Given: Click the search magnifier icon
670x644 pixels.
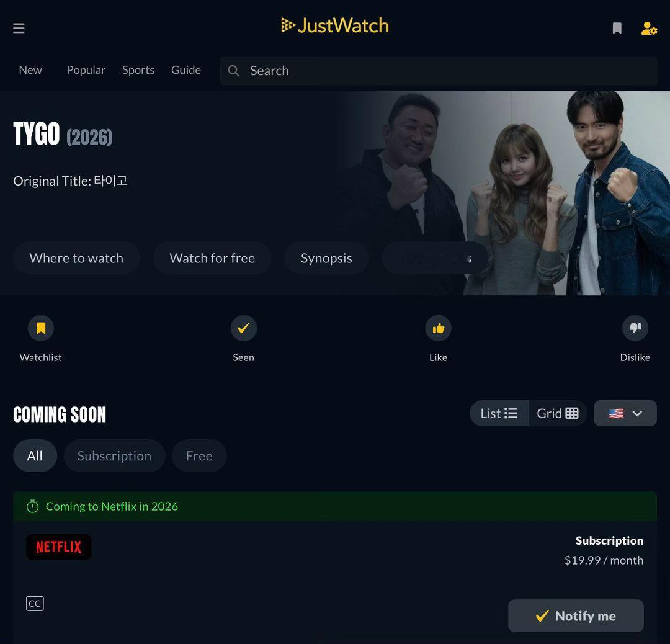Looking at the screenshot, I should point(233,71).
